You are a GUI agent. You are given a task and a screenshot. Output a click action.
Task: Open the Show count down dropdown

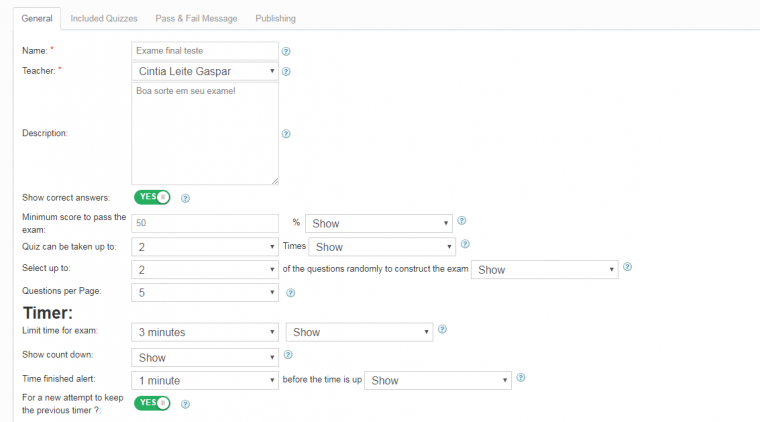[204, 357]
